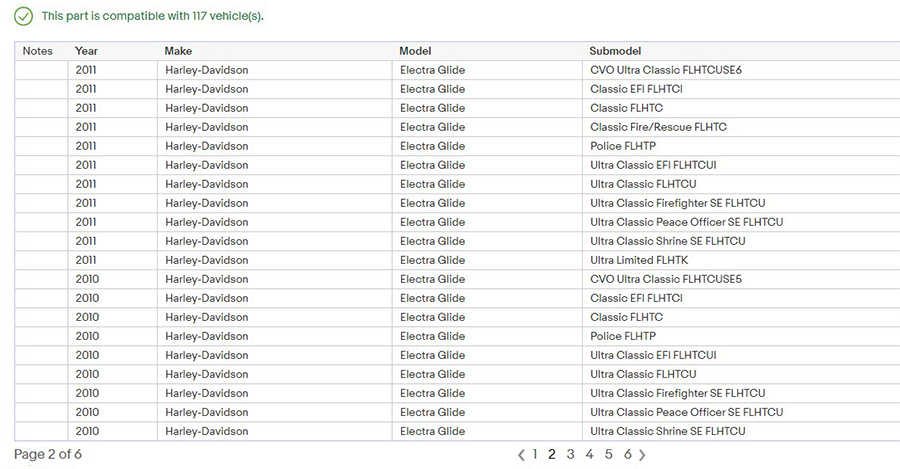This screenshot has width=900, height=469.
Task: Select the 2011 Police FLHTP submodel cell
Action: [623, 146]
